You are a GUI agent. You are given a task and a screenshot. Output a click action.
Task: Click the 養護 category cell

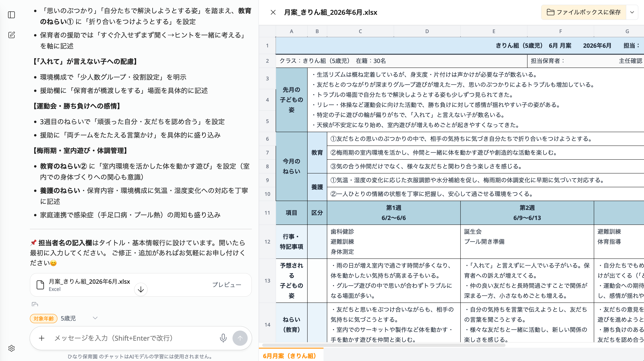tap(317, 187)
